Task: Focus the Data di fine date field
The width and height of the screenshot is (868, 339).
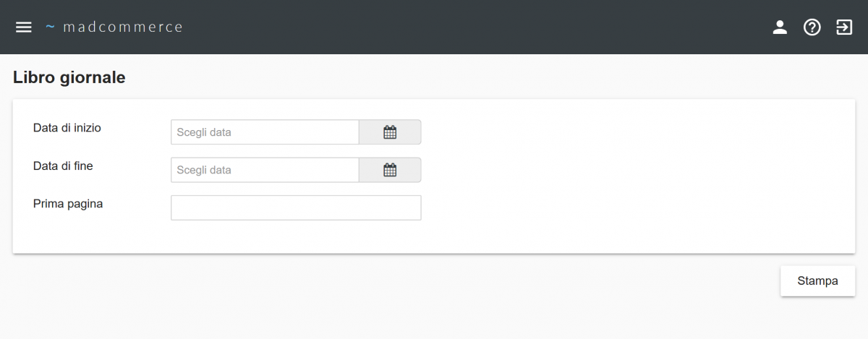Action: 265,171
